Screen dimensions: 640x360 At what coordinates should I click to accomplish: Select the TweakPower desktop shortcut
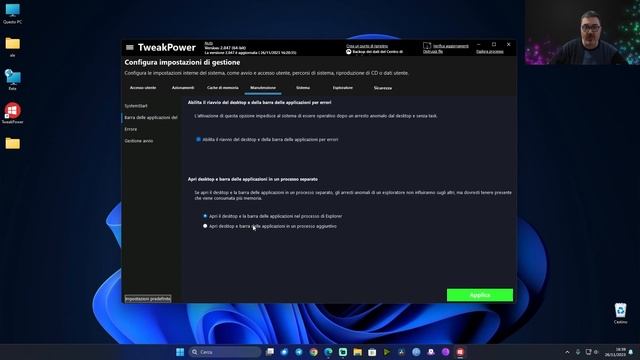tap(13, 113)
